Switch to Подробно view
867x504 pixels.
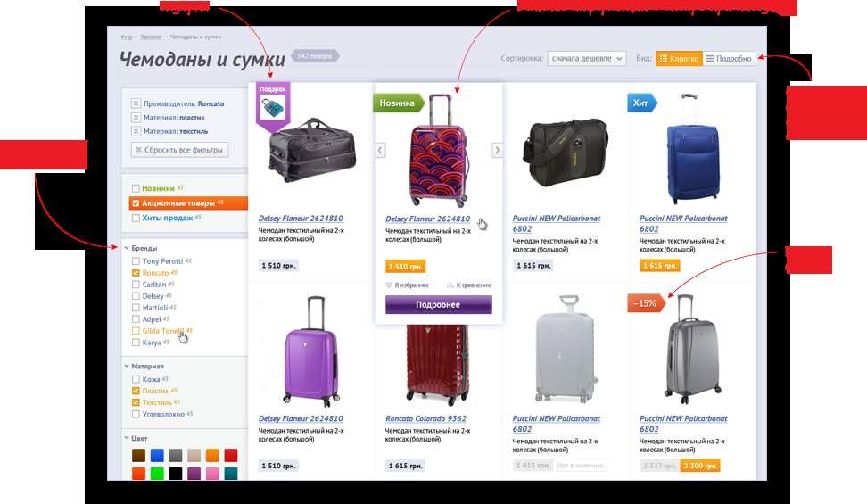pyautogui.click(x=729, y=58)
